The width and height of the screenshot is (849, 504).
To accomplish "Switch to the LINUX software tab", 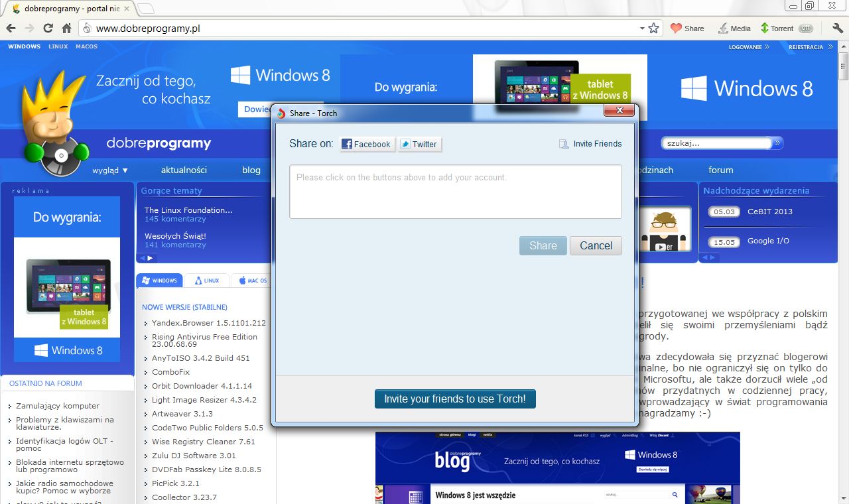I will tap(207, 281).
